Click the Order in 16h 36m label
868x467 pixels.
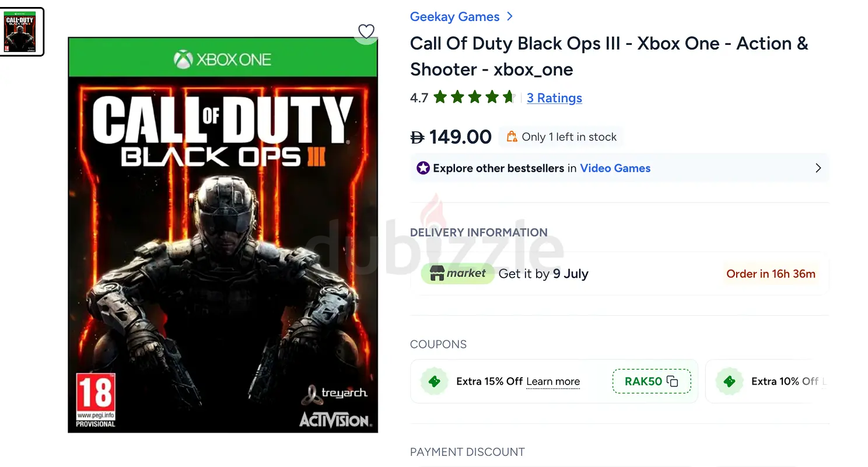tap(771, 274)
